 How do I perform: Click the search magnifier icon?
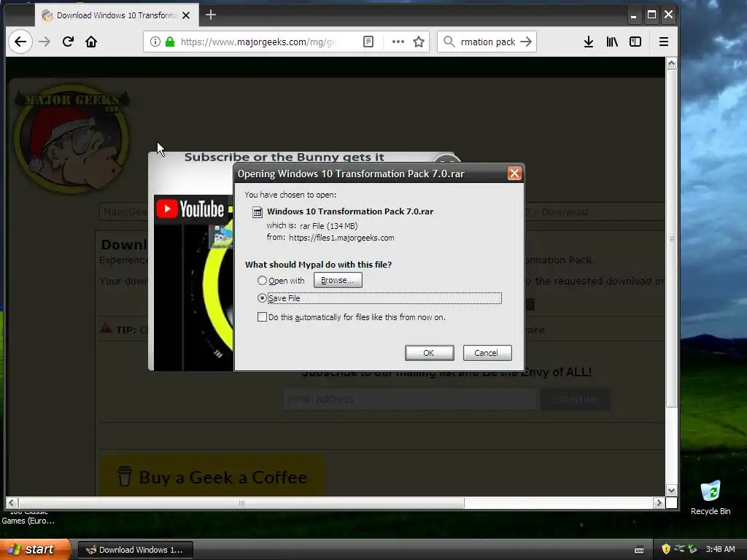[449, 42]
